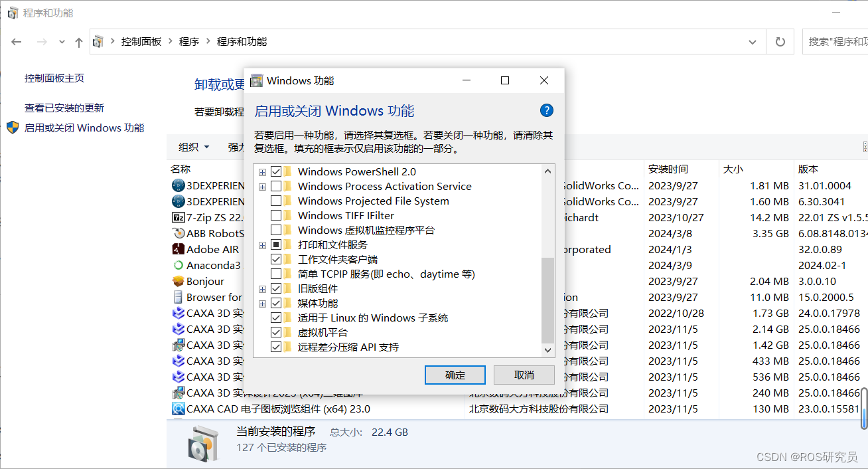Click 取消 button in dialog
This screenshot has width=868, height=469.
pos(524,375)
